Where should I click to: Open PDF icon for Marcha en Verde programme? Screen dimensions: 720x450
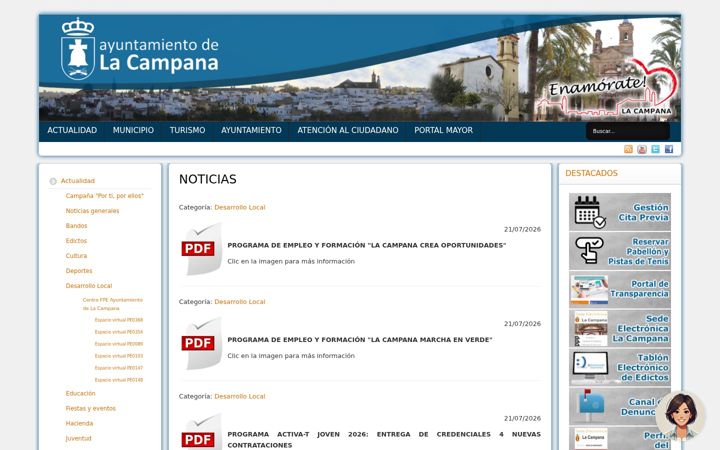coord(201,343)
